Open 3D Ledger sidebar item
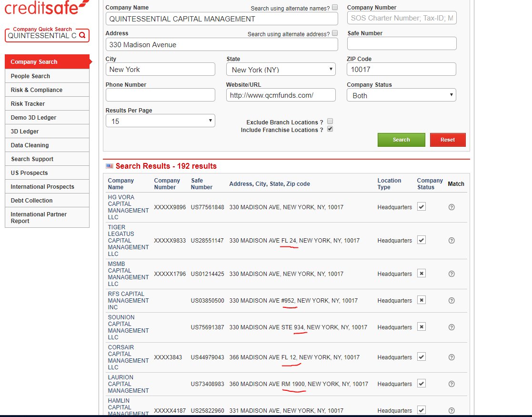Image resolution: width=532 pixels, height=417 pixels. [x=47, y=132]
